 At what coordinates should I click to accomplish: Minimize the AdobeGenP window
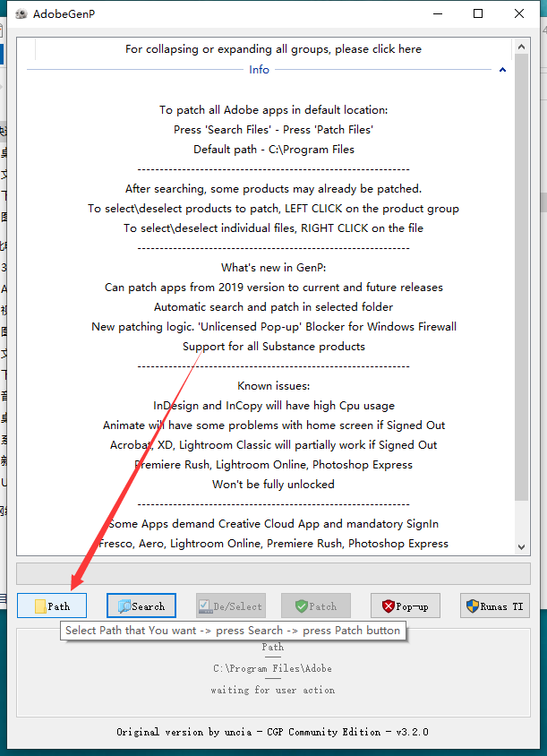click(438, 13)
